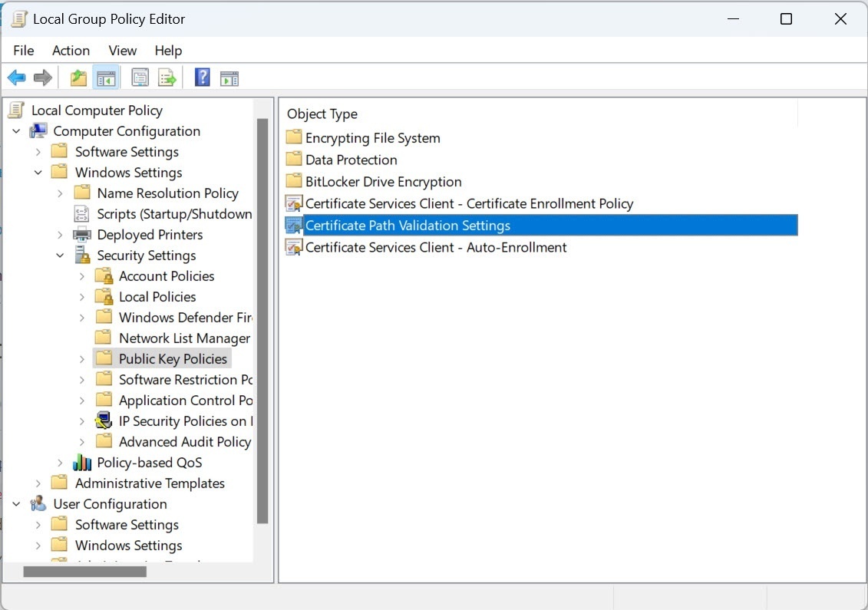Click the Export List toolbar icon
Screen dimensions: 868x610
[167, 77]
